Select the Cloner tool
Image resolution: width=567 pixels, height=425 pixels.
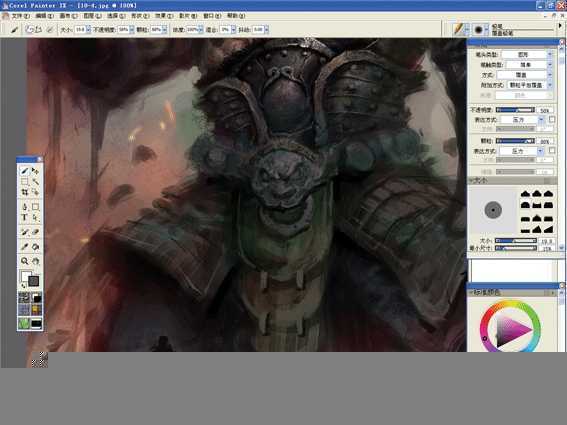coord(24,232)
